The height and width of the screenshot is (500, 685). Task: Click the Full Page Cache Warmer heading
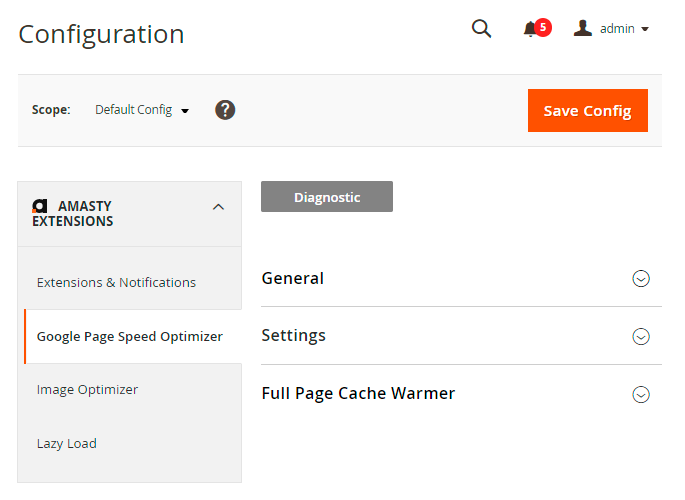point(358,393)
